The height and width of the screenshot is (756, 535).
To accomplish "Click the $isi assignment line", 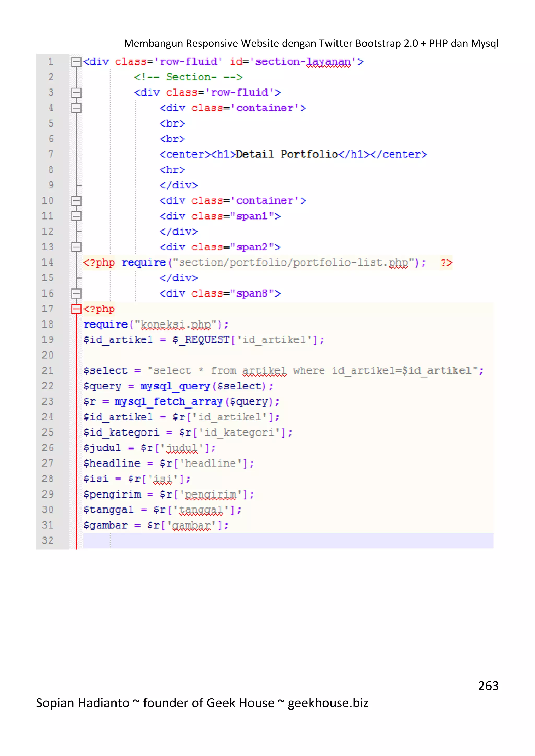I will click(137, 479).
